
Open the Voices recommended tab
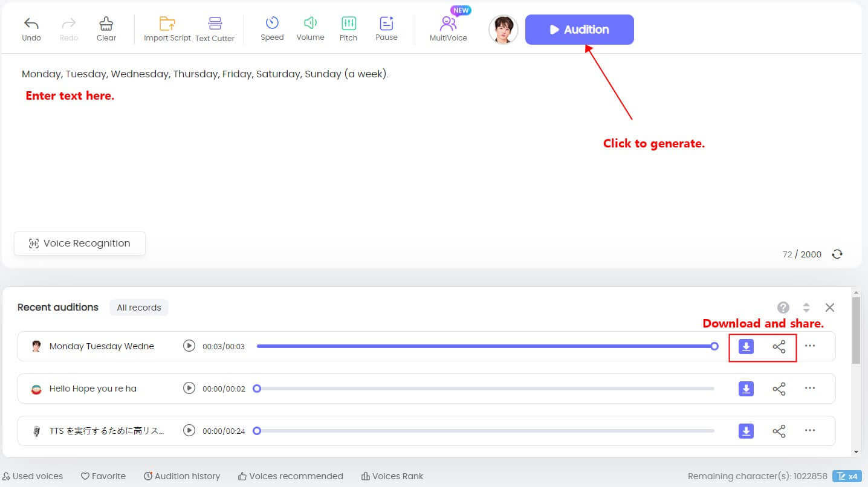tap(291, 476)
